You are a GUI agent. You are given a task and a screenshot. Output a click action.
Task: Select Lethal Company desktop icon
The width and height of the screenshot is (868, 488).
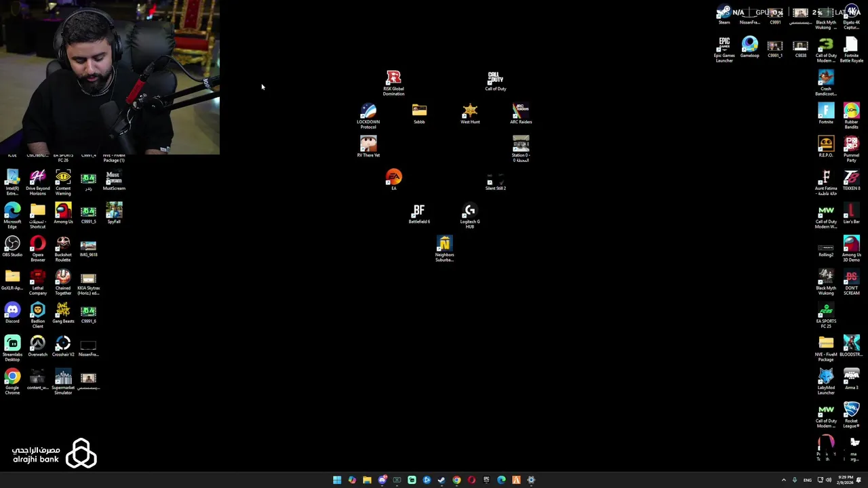37,282
